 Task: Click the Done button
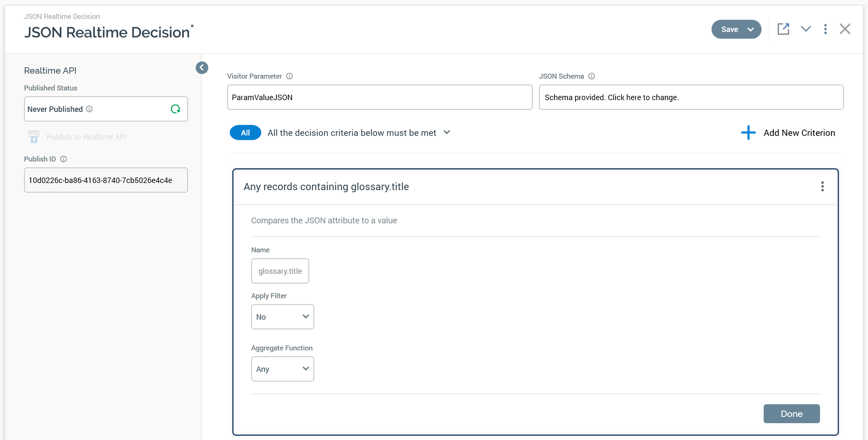point(791,413)
